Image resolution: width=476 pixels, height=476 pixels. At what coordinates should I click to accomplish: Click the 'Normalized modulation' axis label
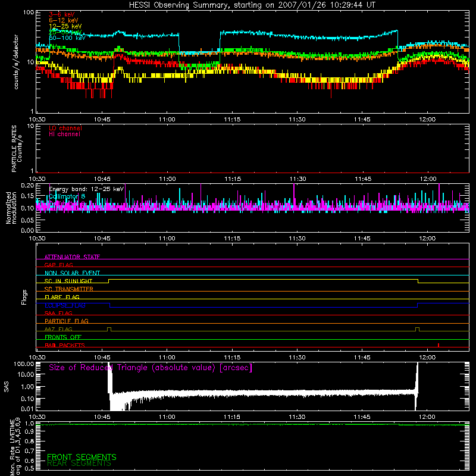tap(11, 208)
